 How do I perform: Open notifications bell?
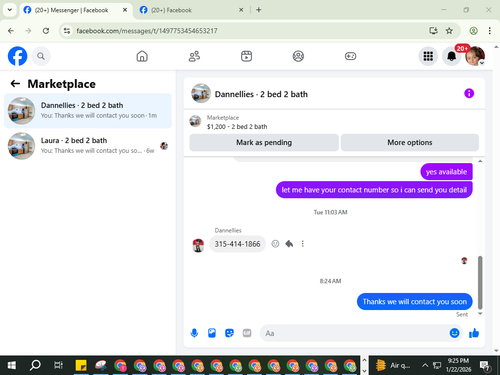point(451,56)
